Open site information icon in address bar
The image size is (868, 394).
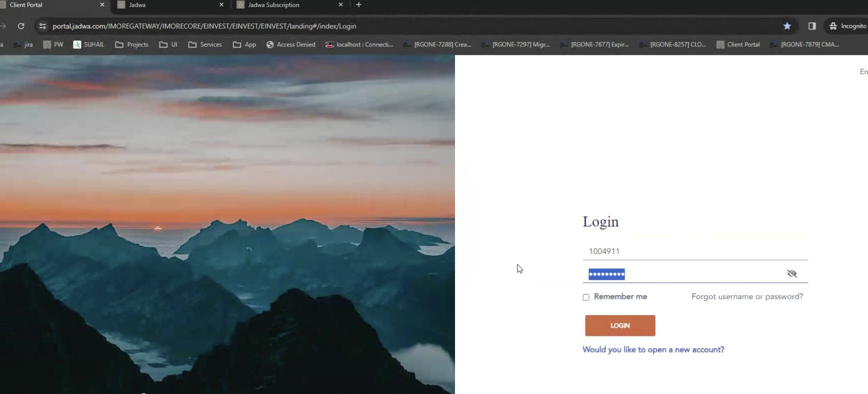(42, 26)
